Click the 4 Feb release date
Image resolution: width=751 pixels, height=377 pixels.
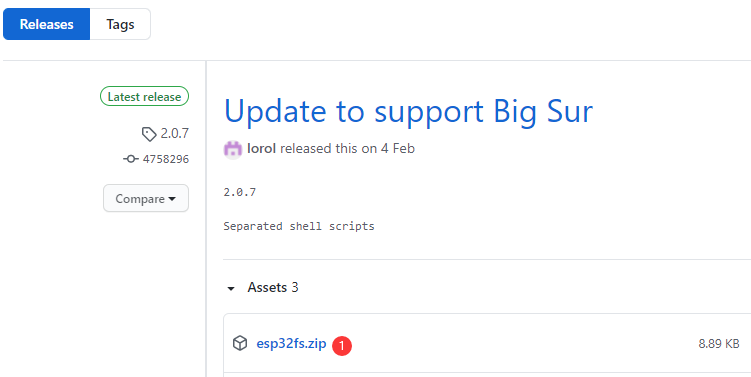coord(398,149)
